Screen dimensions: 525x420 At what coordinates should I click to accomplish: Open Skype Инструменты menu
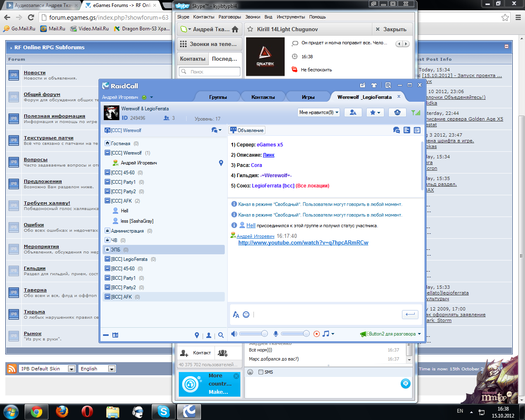click(x=291, y=17)
